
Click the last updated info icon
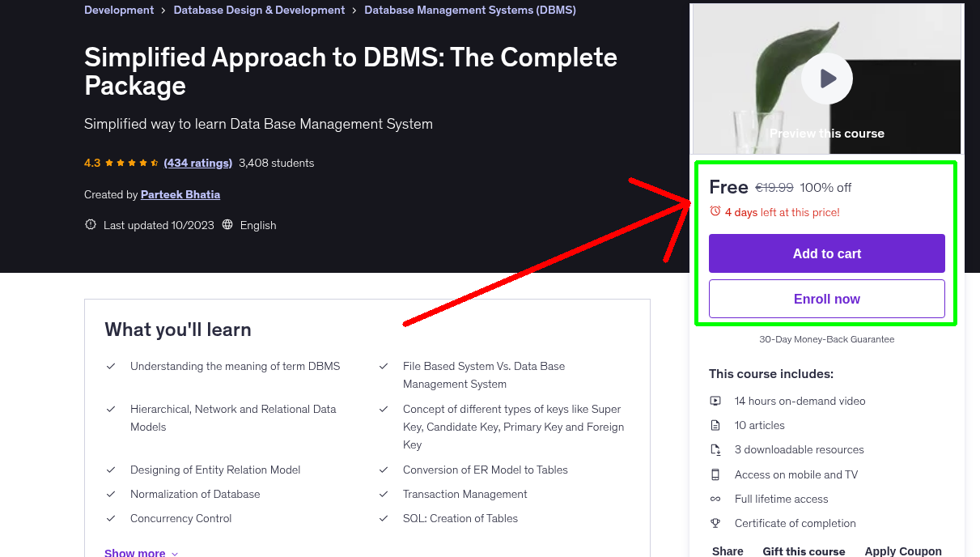pyautogui.click(x=91, y=225)
